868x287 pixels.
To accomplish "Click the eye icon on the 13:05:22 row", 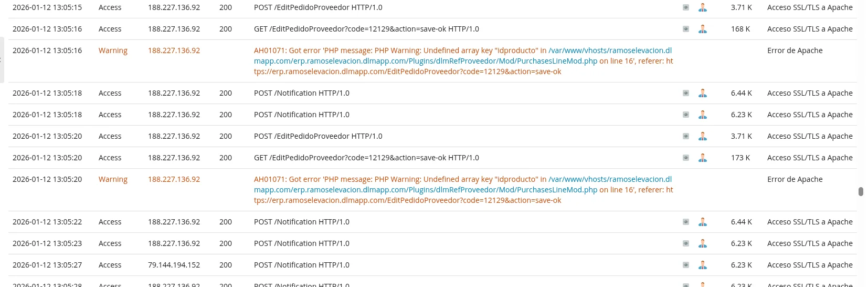I will 685,222.
